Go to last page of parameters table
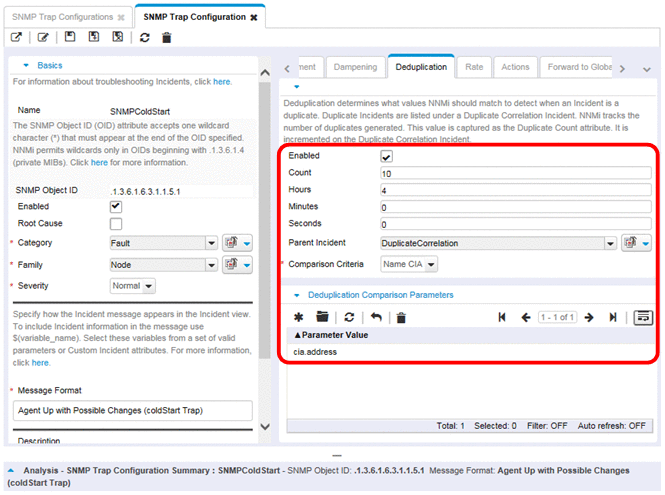Screen dimensions: 665x495 pos(613,317)
